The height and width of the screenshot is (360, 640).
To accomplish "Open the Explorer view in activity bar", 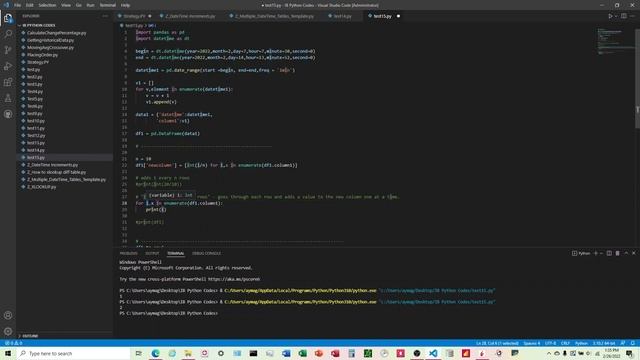I will point(8,18).
